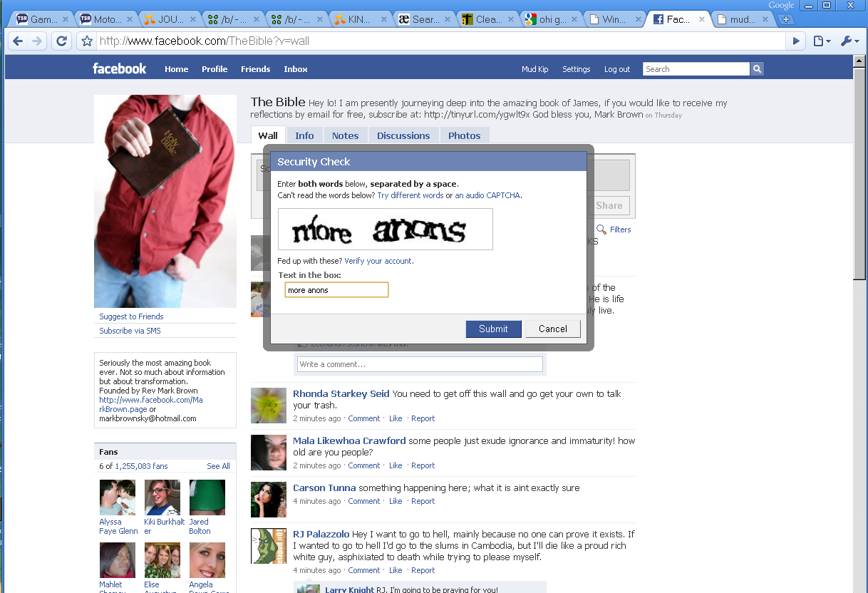Select the Photos page tab

465,135
